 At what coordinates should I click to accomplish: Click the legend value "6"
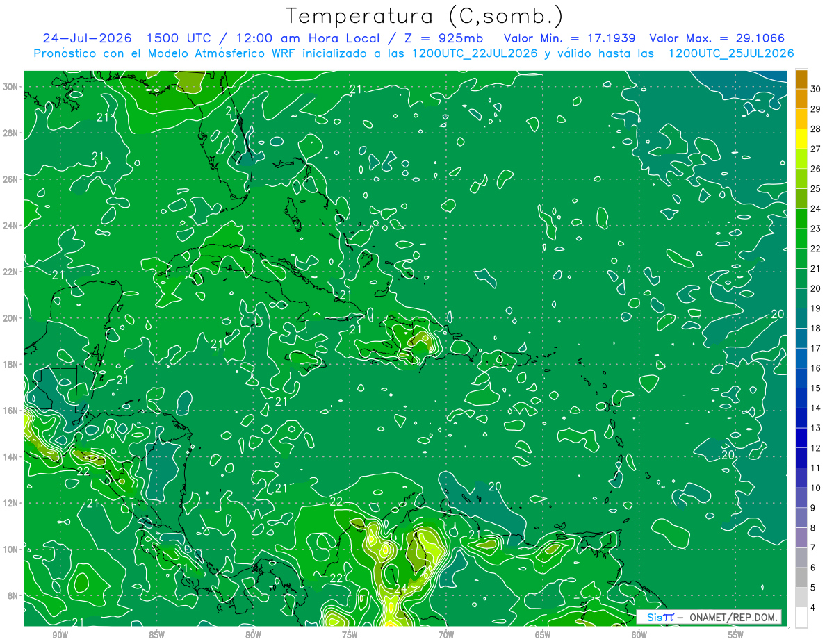click(813, 568)
